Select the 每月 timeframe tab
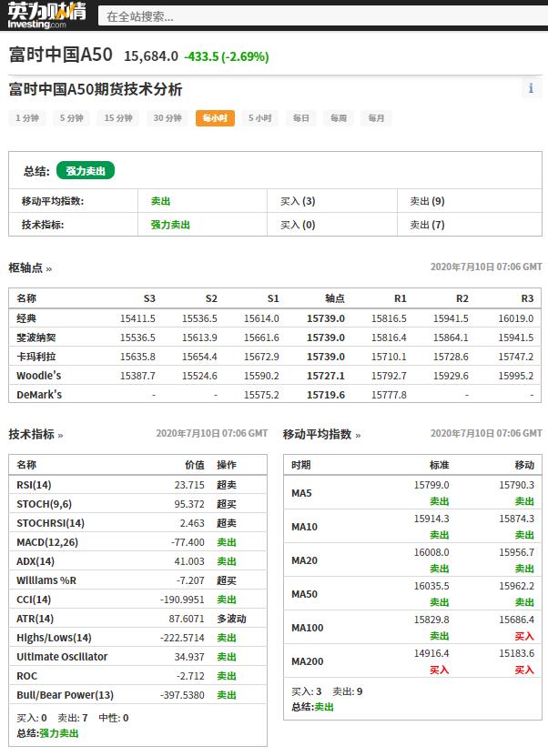Viewport: 548px width, 756px height. coord(376,118)
